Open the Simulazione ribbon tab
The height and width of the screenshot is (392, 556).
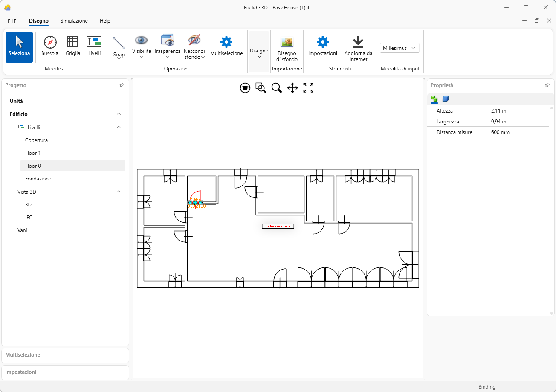point(74,21)
